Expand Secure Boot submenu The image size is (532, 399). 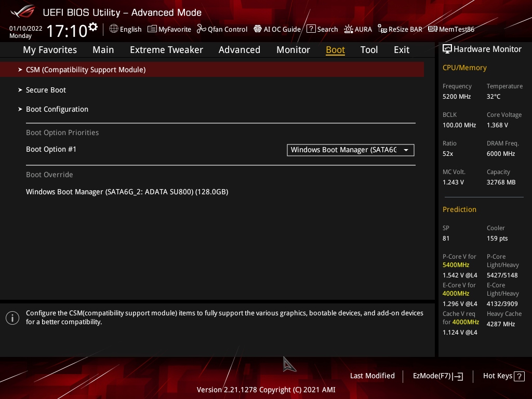(46, 90)
